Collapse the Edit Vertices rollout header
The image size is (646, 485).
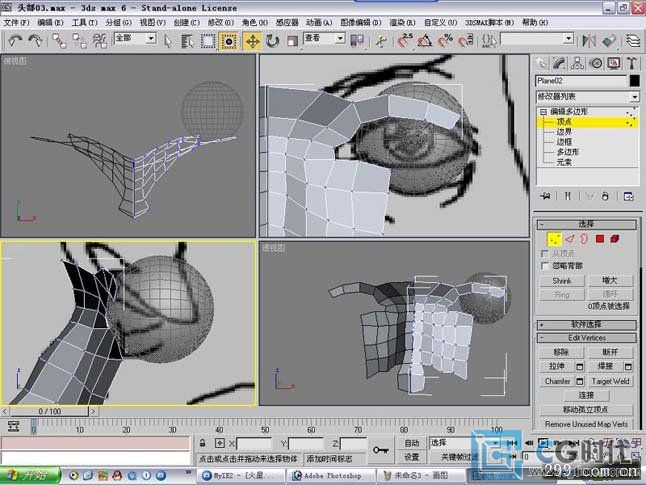586,338
